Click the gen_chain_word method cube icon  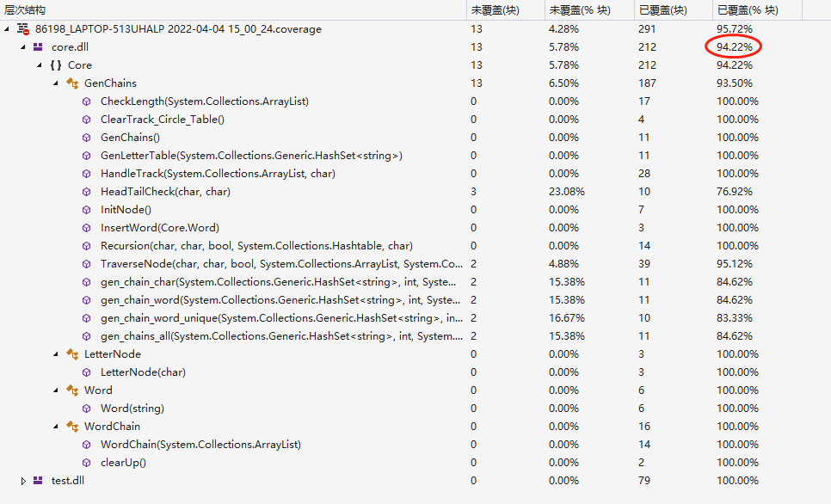[x=86, y=299]
